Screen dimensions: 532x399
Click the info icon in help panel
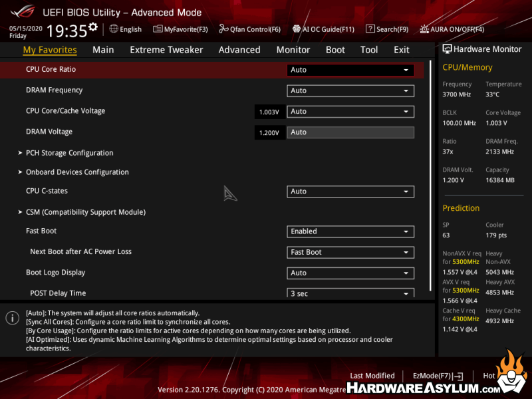point(12,318)
